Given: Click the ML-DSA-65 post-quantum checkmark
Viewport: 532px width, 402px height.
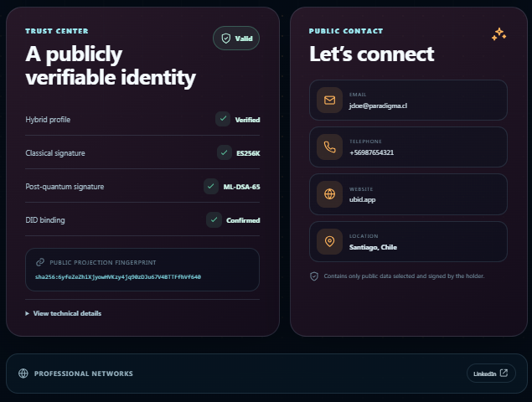Looking at the screenshot, I should [x=210, y=186].
